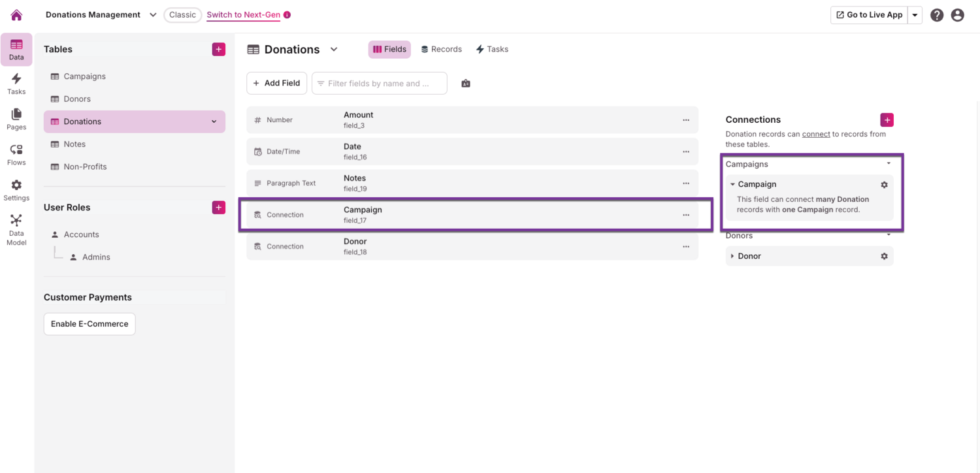The image size is (980, 473).
Task: Click the Enable E-Commerce button
Action: 90,324
